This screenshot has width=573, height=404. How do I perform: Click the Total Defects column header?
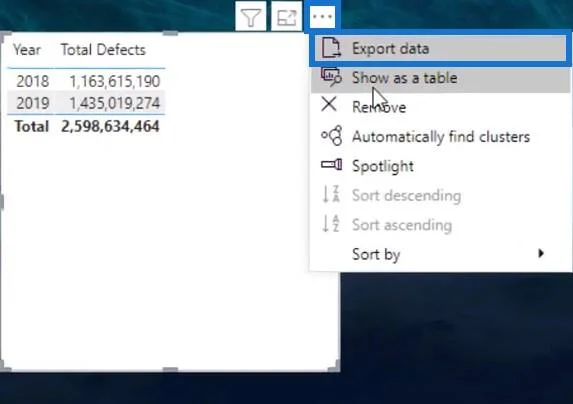pos(103,50)
